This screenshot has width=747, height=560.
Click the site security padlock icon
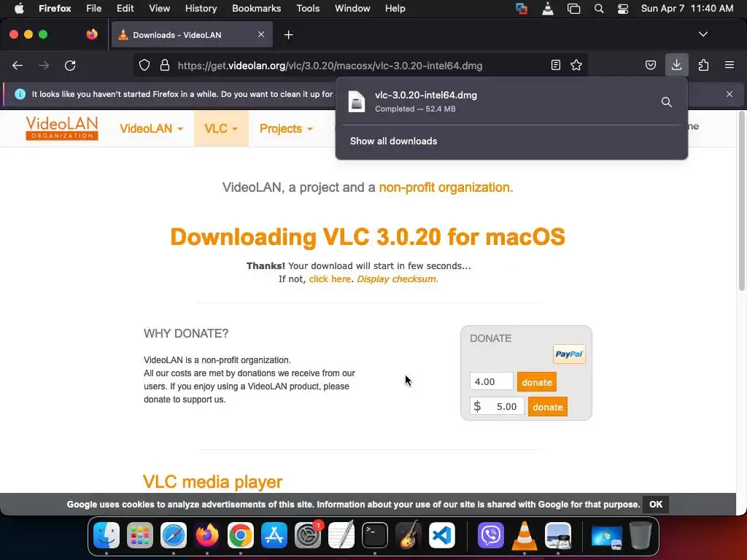[x=165, y=65]
